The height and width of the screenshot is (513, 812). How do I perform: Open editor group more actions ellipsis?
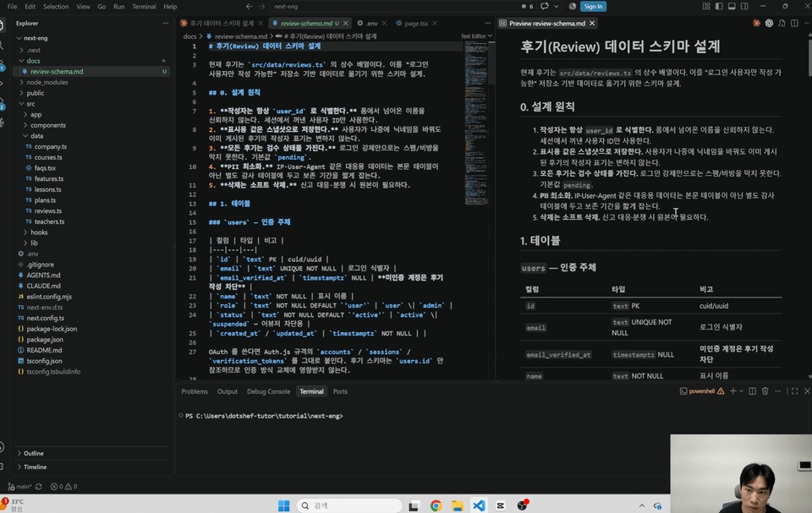pos(487,24)
